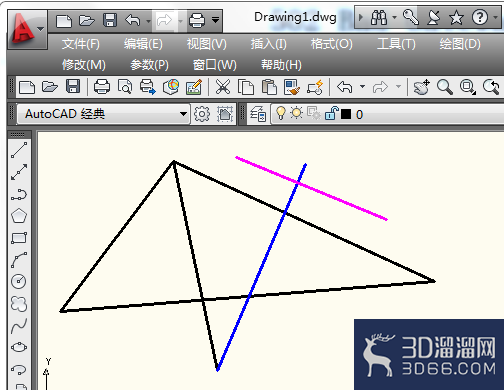Select the Ellipse tool
Image resolution: width=504 pixels, height=390 pixels.
click(x=19, y=347)
